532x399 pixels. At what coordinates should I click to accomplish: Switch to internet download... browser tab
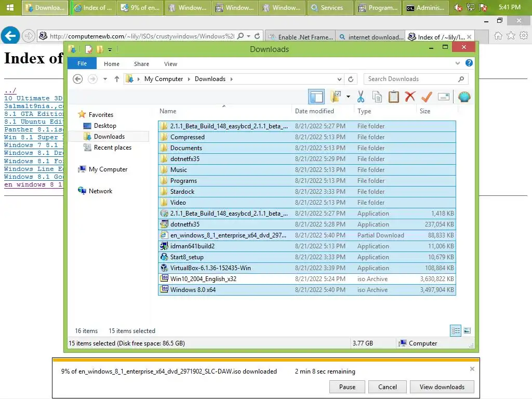tap(370, 37)
